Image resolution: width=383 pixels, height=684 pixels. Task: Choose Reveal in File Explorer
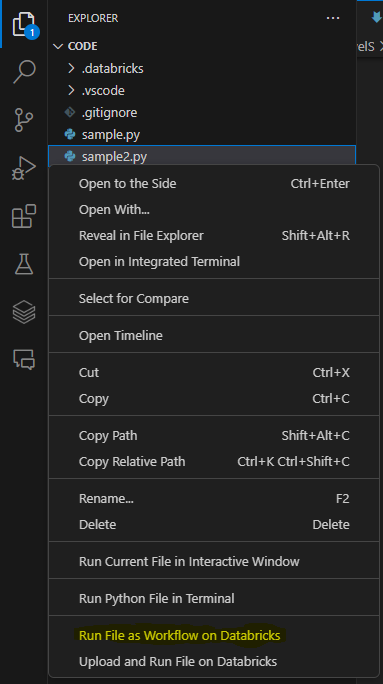(x=214, y=236)
